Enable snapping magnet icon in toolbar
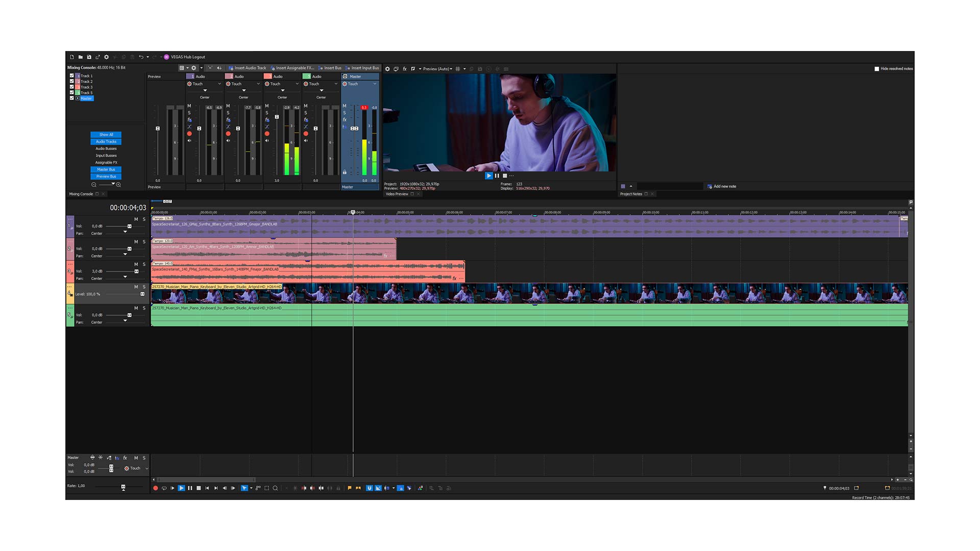 (370, 488)
